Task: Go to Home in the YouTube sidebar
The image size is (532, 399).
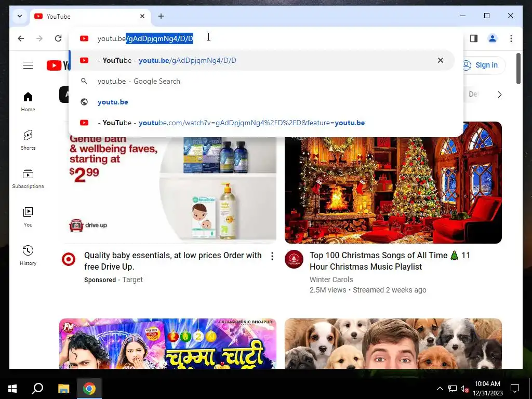Action: coord(28,101)
